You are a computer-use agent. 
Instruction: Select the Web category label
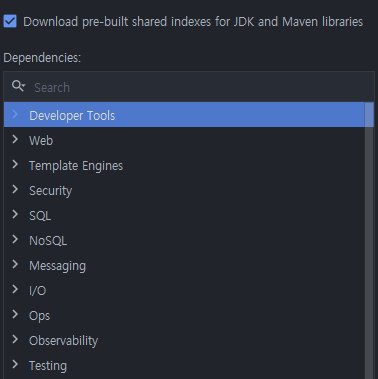click(41, 141)
